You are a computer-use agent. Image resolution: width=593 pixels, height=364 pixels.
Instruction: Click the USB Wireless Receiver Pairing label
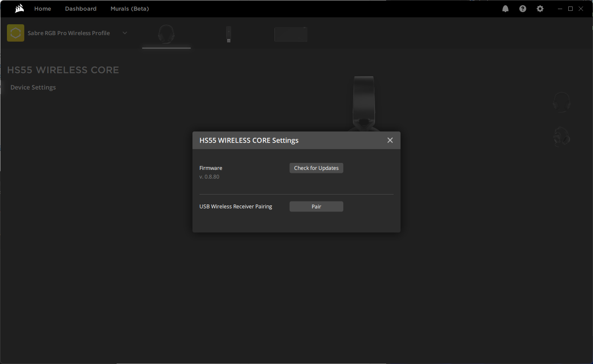tap(236, 207)
